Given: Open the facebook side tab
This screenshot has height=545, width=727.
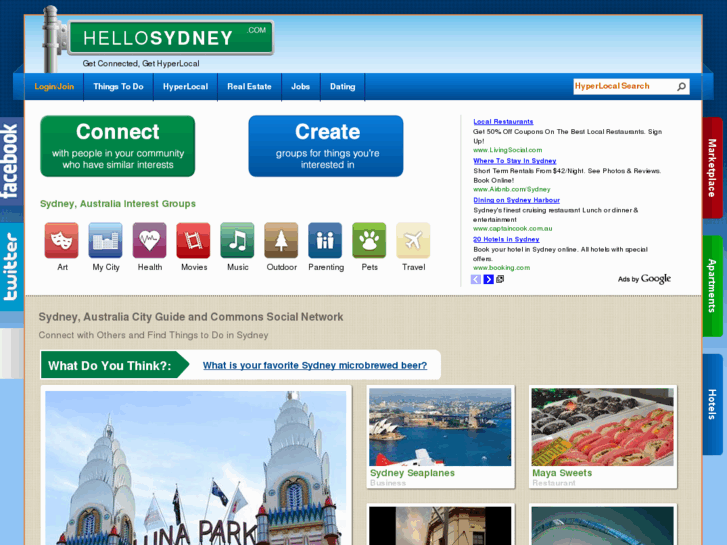Looking at the screenshot, I should (x=11, y=162).
